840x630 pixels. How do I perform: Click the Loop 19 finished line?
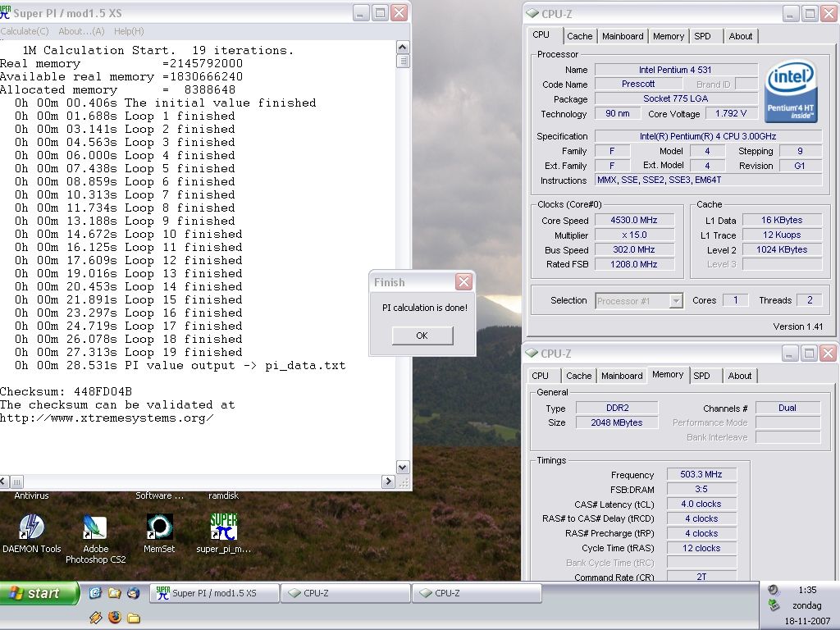tap(129, 353)
